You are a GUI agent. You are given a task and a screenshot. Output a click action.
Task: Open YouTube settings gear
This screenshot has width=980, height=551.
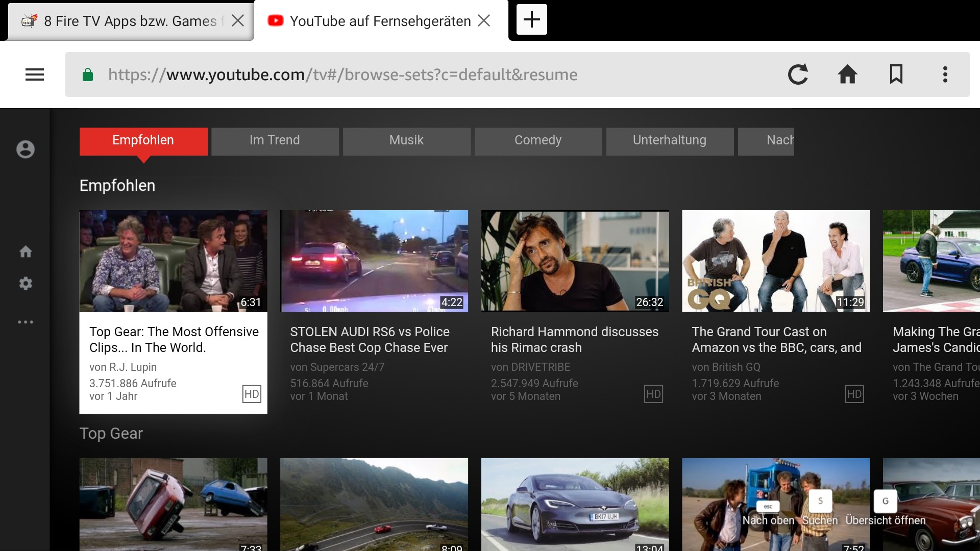click(26, 284)
